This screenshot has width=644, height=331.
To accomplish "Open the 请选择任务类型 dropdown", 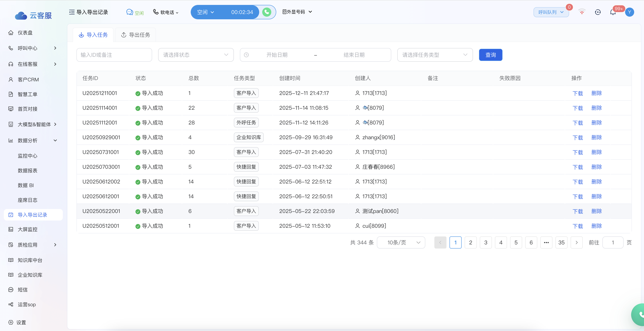I will [x=435, y=55].
